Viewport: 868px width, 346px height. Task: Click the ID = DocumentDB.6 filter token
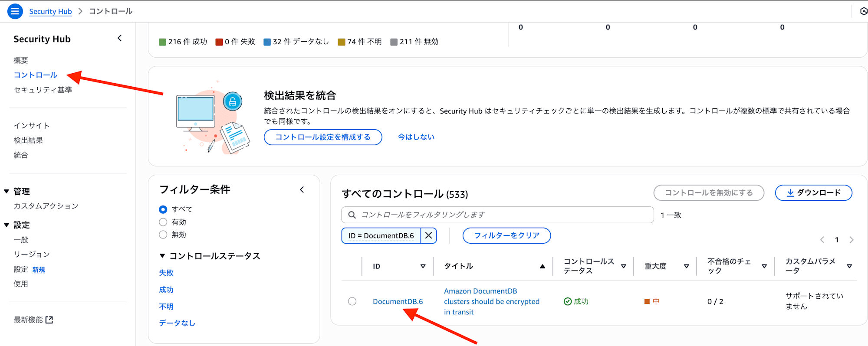point(381,235)
